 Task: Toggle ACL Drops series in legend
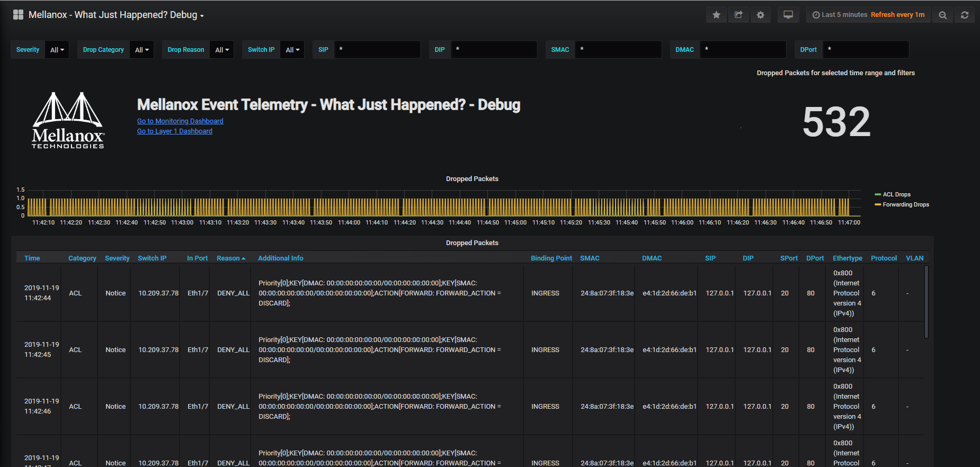(896, 194)
